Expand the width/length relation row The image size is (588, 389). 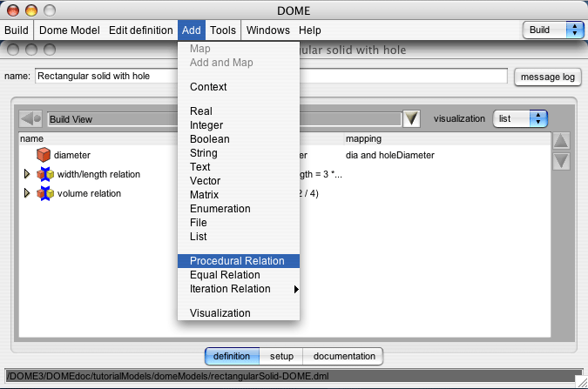[x=27, y=174]
